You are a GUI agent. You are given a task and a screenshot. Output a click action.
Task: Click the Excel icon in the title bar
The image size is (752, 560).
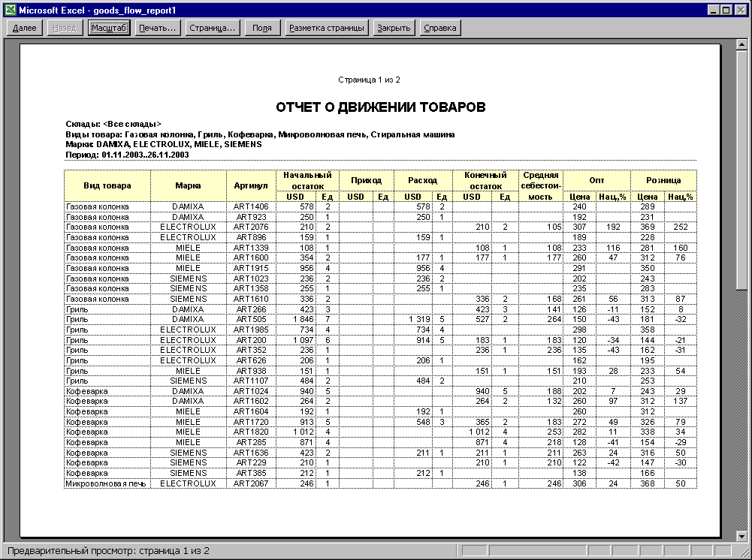click(10, 10)
